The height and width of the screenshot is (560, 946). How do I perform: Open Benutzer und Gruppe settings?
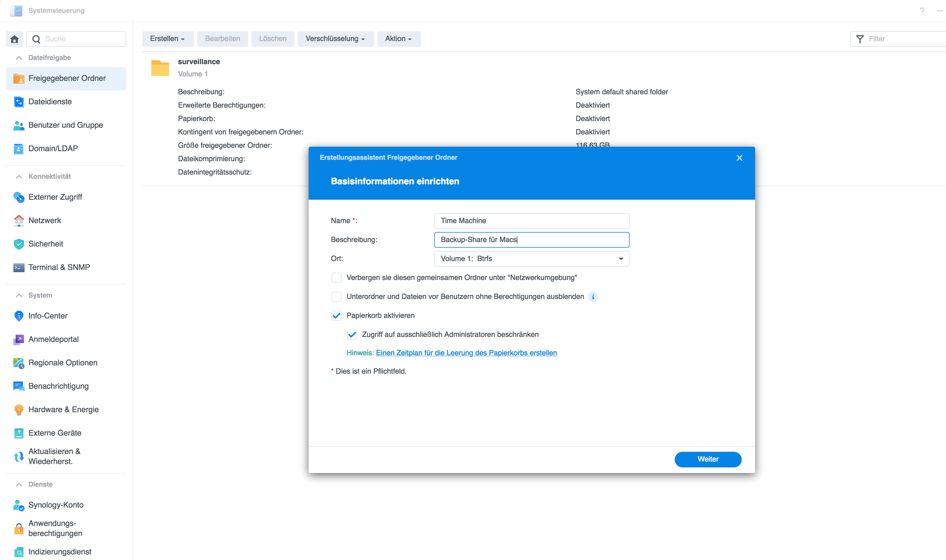point(65,125)
